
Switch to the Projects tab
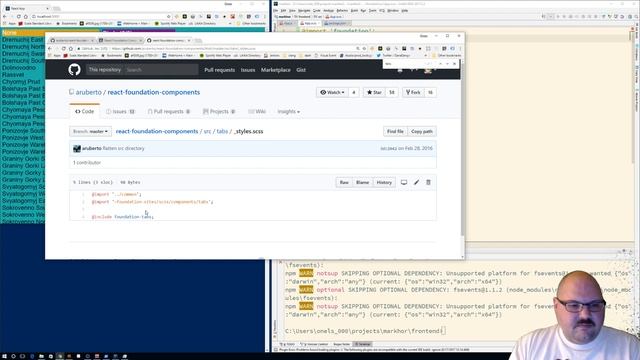(x=219, y=111)
